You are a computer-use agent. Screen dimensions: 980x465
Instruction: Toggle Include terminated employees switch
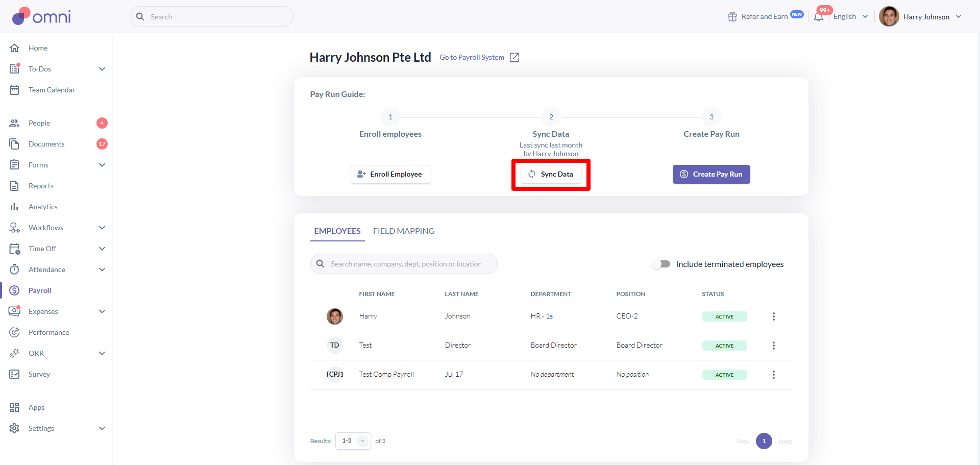[x=661, y=264]
